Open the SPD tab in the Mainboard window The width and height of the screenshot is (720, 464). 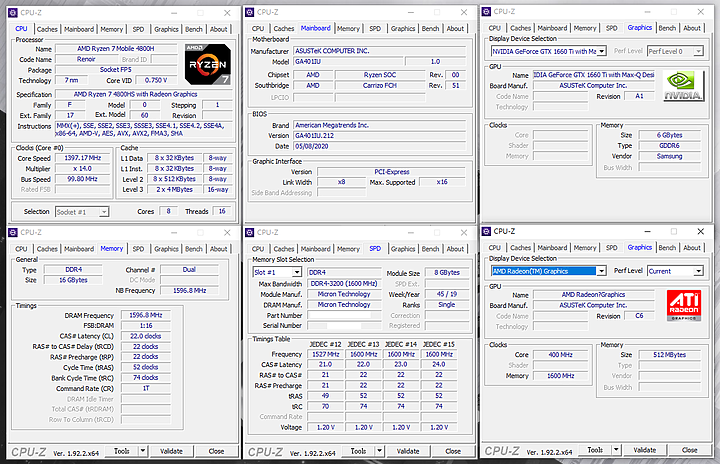click(375, 28)
